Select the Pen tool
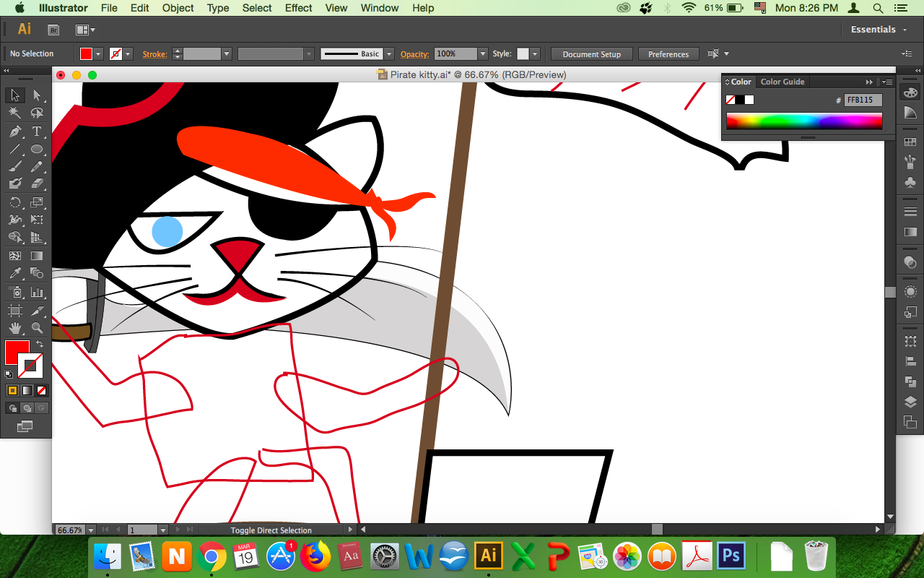The width and height of the screenshot is (924, 578). pyautogui.click(x=15, y=131)
